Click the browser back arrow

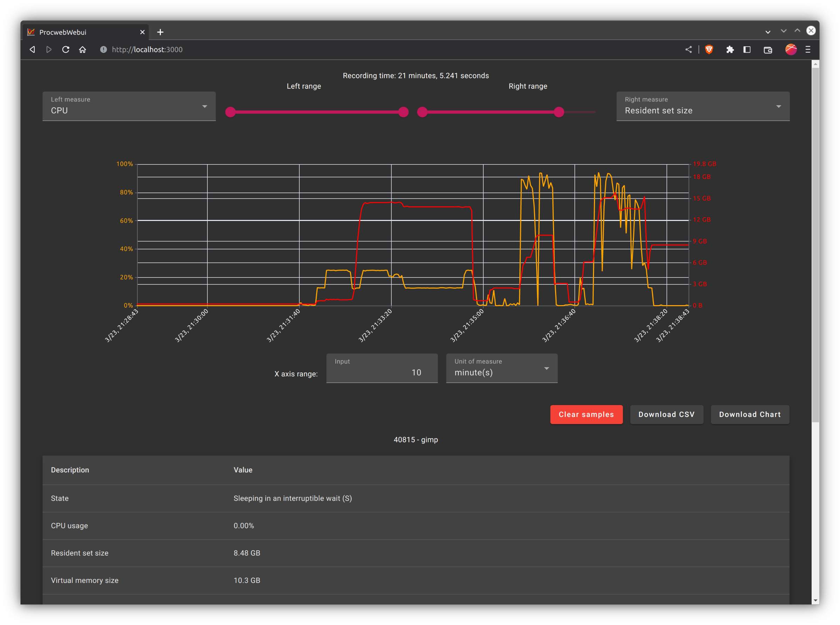click(x=33, y=49)
